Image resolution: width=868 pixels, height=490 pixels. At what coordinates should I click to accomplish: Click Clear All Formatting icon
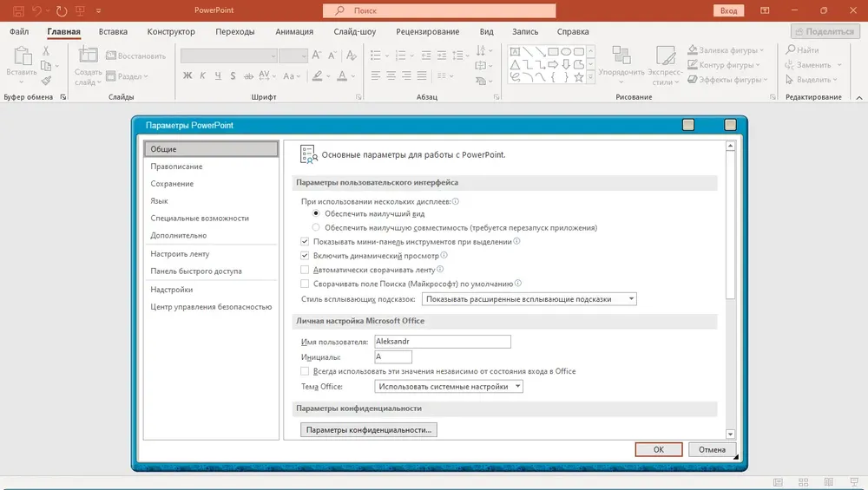[x=351, y=56]
